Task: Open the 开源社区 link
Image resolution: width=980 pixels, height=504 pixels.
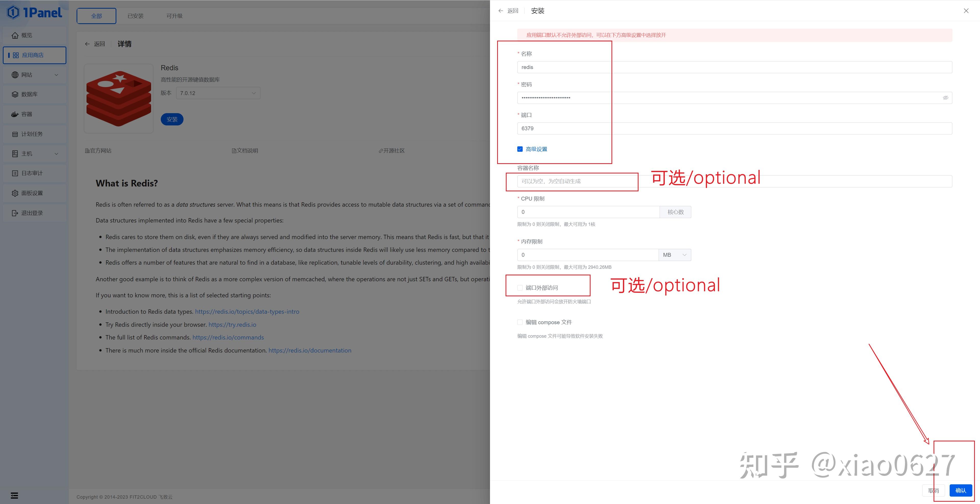Action: click(x=391, y=151)
